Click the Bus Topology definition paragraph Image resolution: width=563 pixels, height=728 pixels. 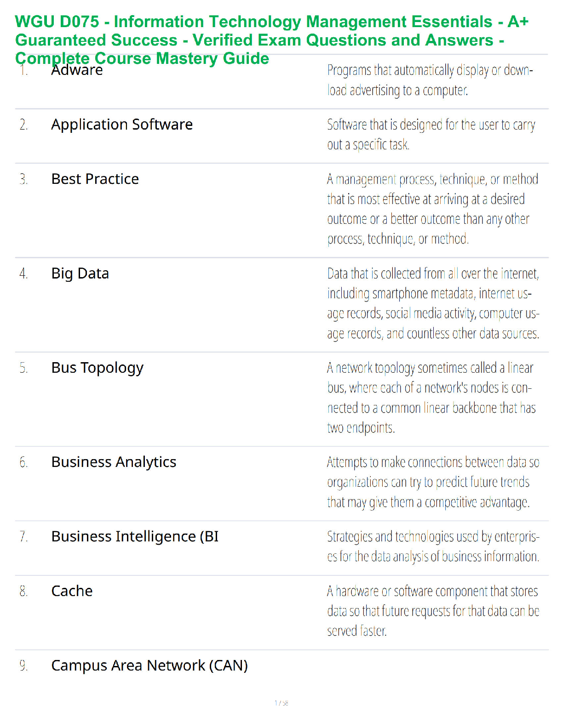point(431,398)
